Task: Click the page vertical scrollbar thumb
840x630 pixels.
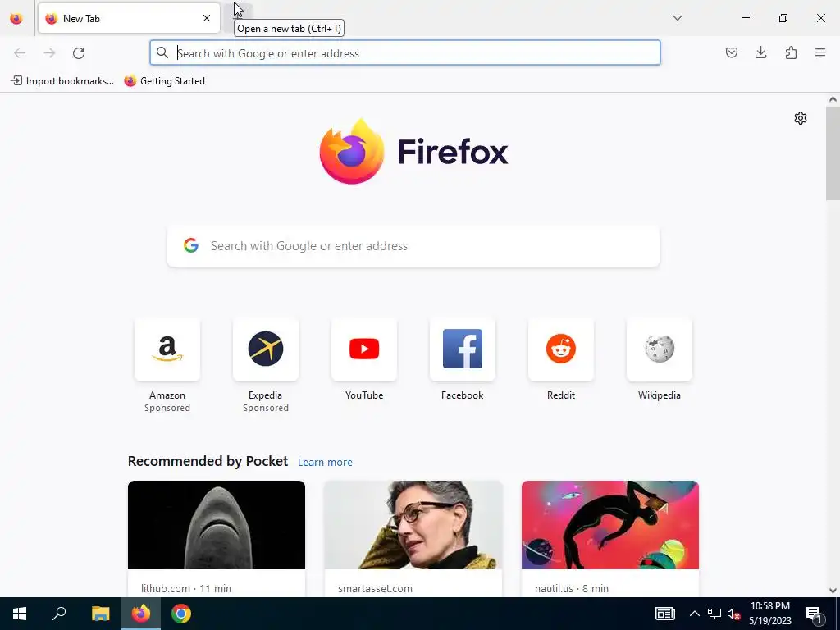Action: [x=833, y=153]
